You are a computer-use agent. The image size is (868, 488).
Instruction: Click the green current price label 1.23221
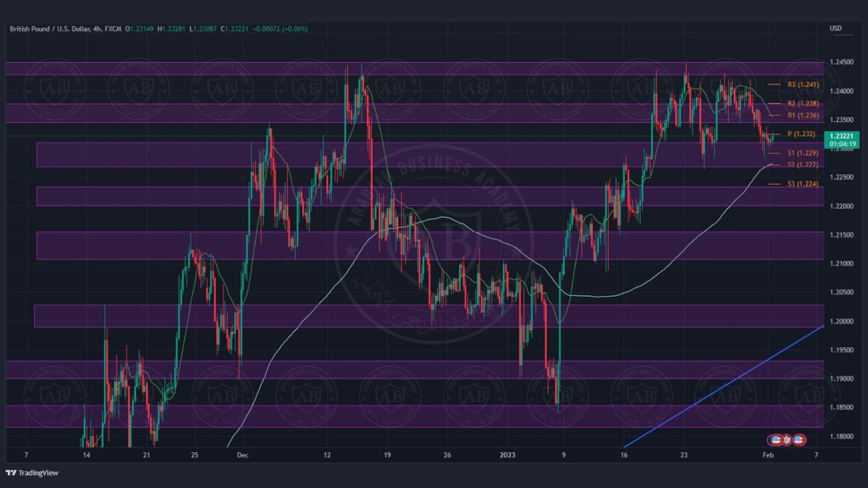pyautogui.click(x=841, y=136)
